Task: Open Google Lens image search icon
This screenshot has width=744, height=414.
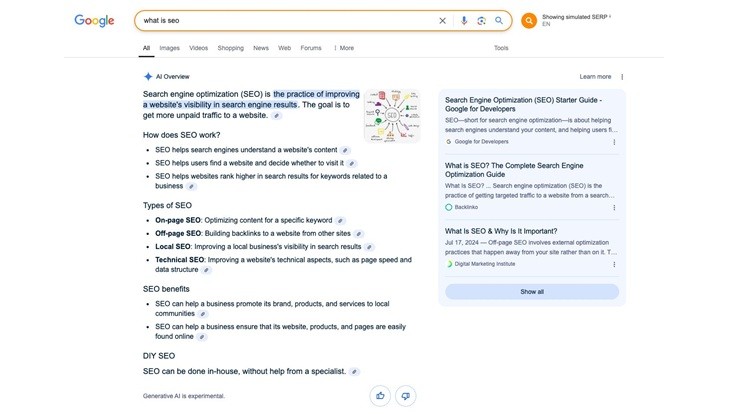Action: click(x=481, y=20)
